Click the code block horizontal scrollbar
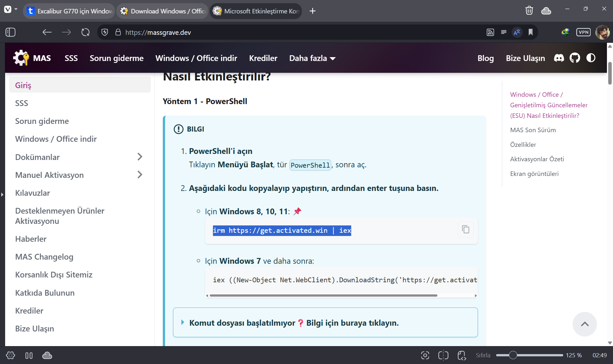The image size is (613, 364). pos(323,296)
